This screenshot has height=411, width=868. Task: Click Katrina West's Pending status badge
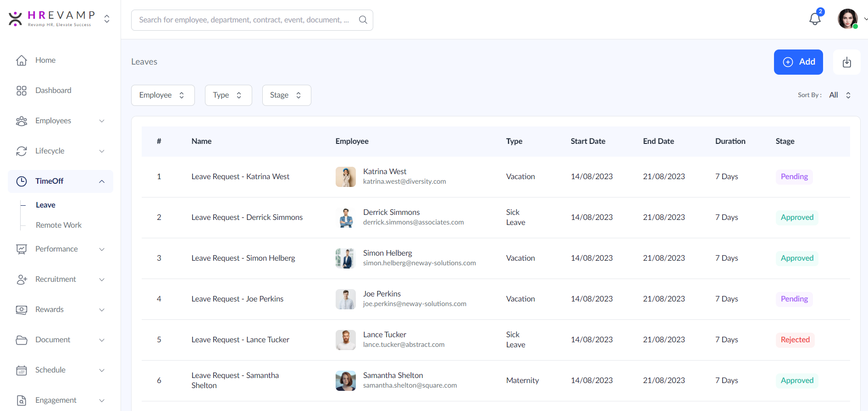tap(794, 177)
